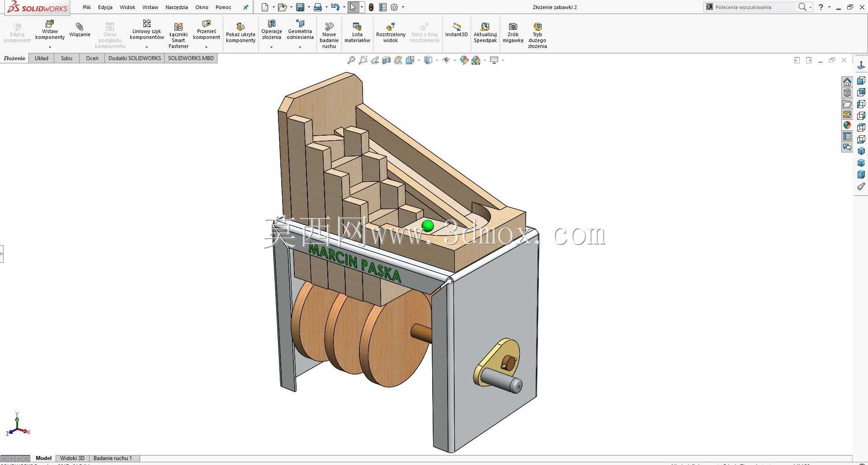Open SOLIDWORKS Resources home tab
868x465 pixels.
847,82
